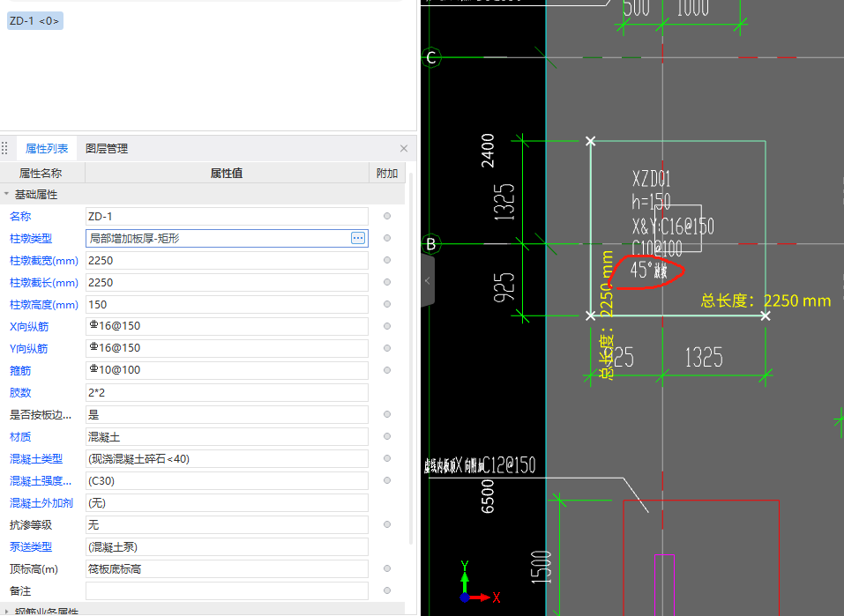The width and height of the screenshot is (844, 616).
Task: Toggle 附加 circle for 混凝土强度 row
Action: pos(387,480)
